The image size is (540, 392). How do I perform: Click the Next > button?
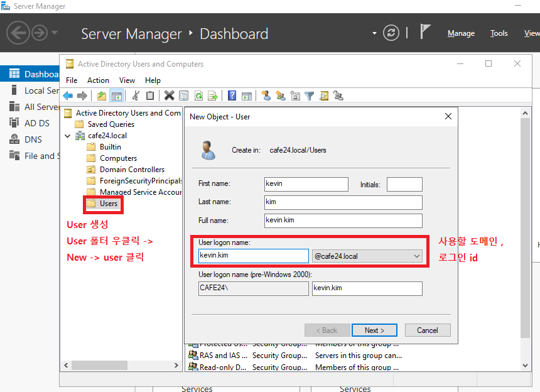374,330
